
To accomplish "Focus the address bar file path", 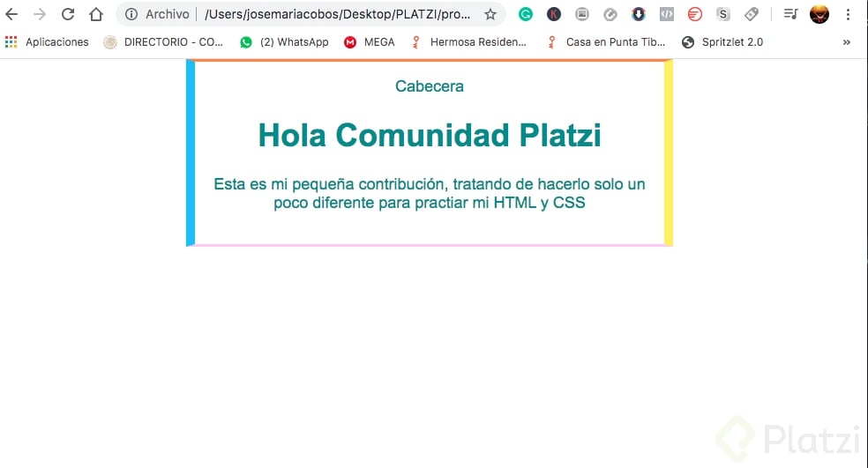I will [x=337, y=14].
